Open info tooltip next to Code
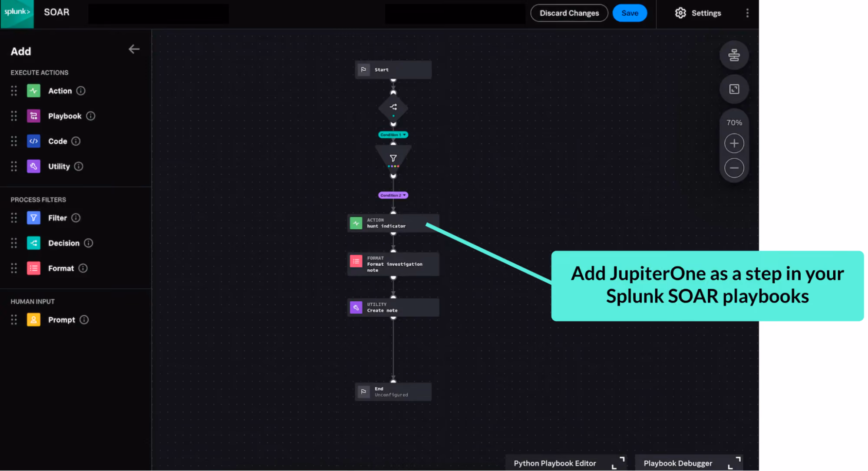Viewport: 868px width, 471px height. pyautogui.click(x=76, y=141)
